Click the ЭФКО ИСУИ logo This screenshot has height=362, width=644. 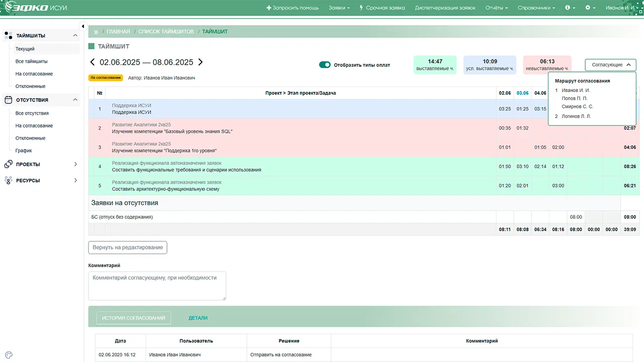click(x=35, y=8)
